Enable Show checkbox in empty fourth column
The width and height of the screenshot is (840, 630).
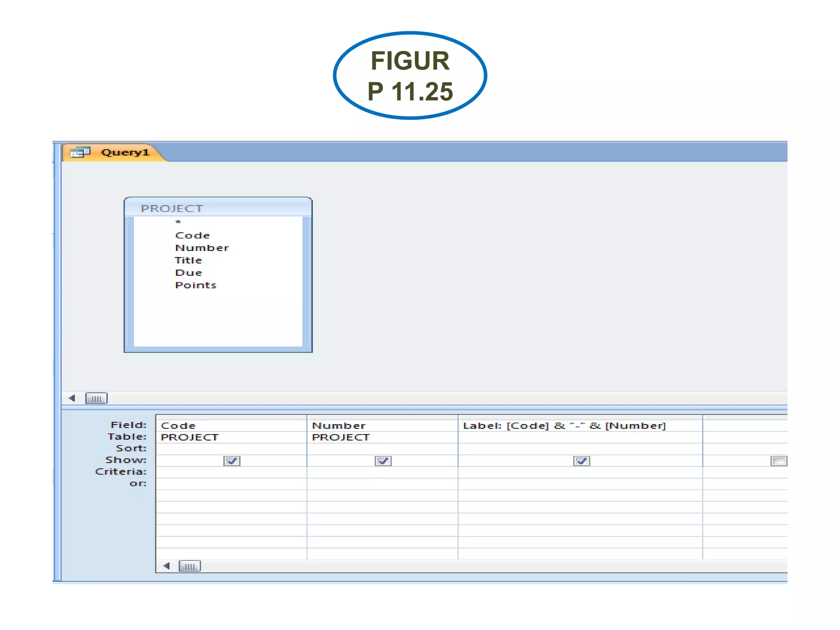click(x=778, y=461)
